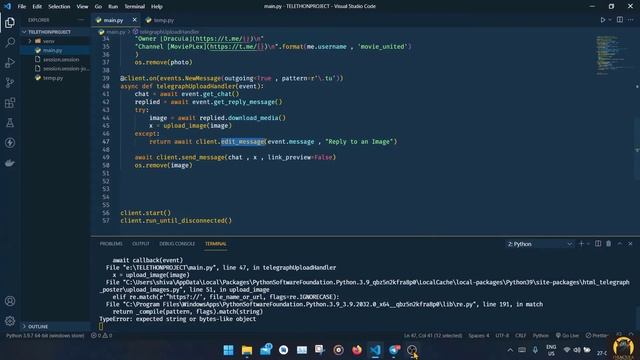Screen dimensions: 640x360
Task: Show the OUTPUT panel tab
Action: (141, 244)
